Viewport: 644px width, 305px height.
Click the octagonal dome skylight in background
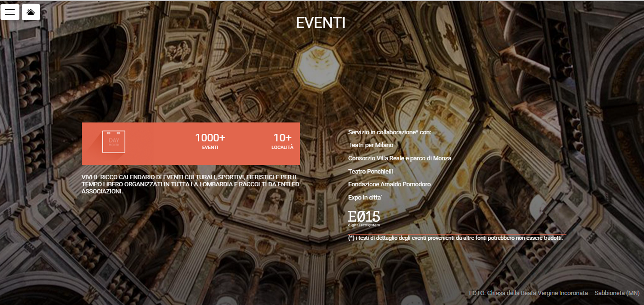[x=318, y=66]
